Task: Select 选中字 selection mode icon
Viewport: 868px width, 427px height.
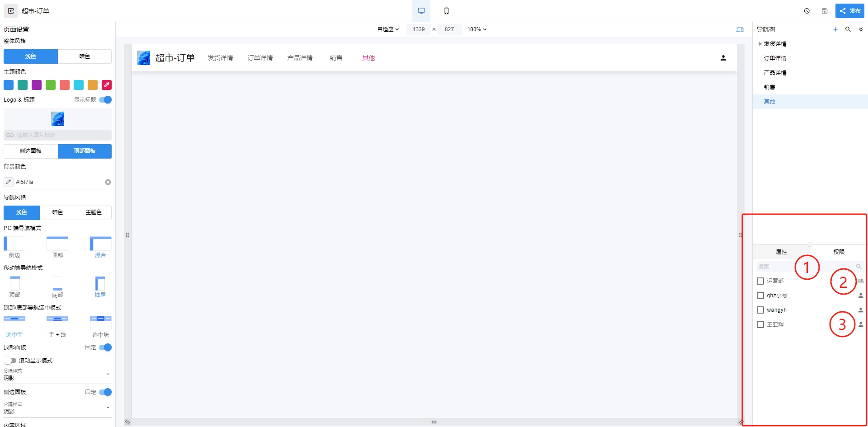Action: click(14, 323)
